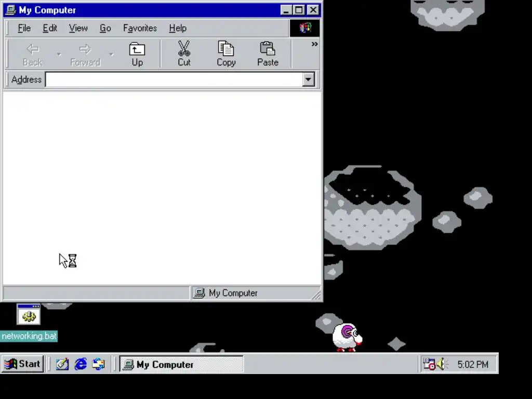Maximize the My Computer window
The image size is (532, 399).
(x=299, y=10)
